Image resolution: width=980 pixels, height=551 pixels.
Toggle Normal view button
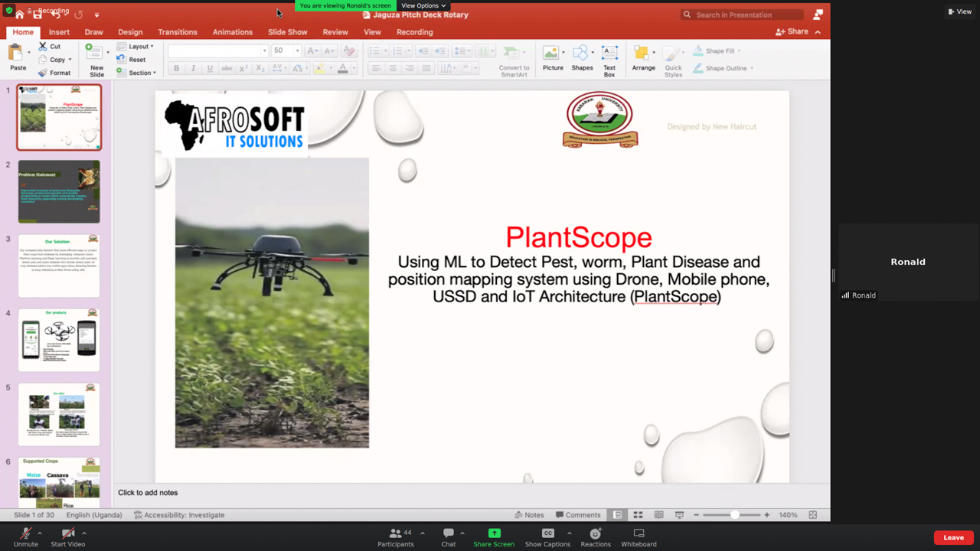pyautogui.click(x=617, y=515)
